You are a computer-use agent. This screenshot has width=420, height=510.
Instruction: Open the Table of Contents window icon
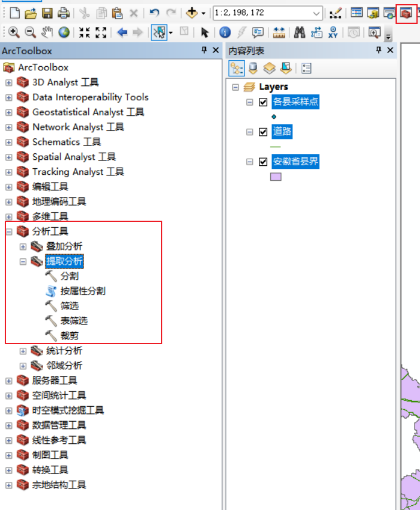[x=357, y=13]
